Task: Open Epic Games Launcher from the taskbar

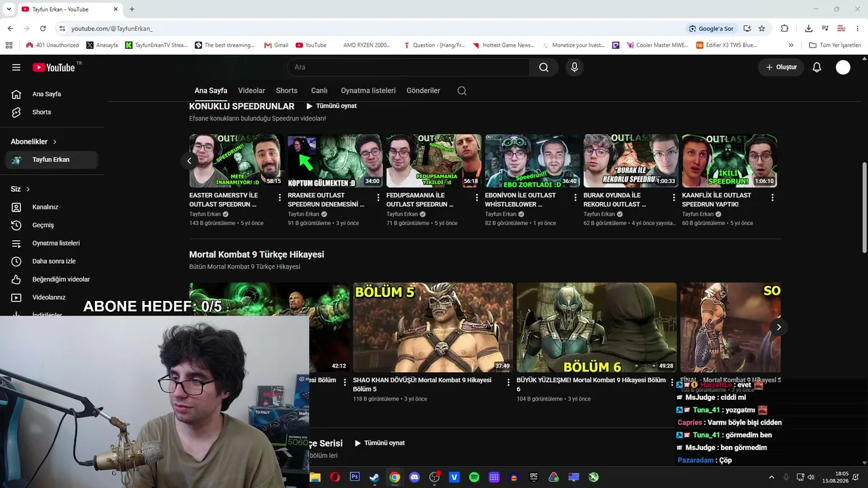Action: point(534,477)
